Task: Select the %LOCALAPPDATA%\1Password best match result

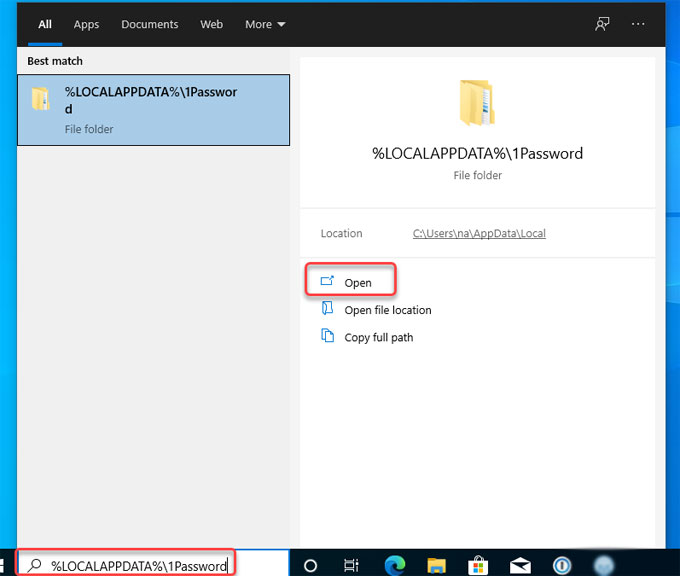Action: (x=154, y=110)
